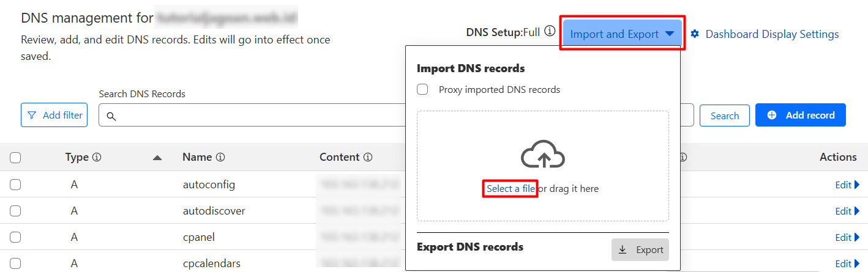Focus the Search DNS Records field
The height and width of the screenshot is (272, 868).
pos(395,116)
